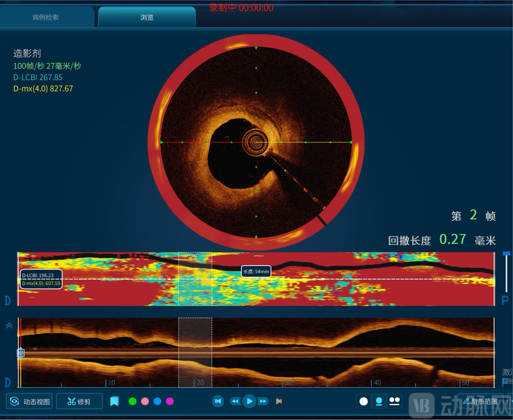
Task: Click the 脂质范围 lipid range pencil button
Action: tap(480, 401)
